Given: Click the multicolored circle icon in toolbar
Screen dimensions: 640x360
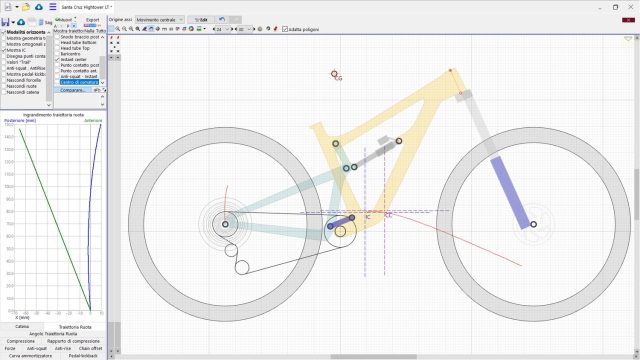Looking at the screenshot, I should point(191,29).
